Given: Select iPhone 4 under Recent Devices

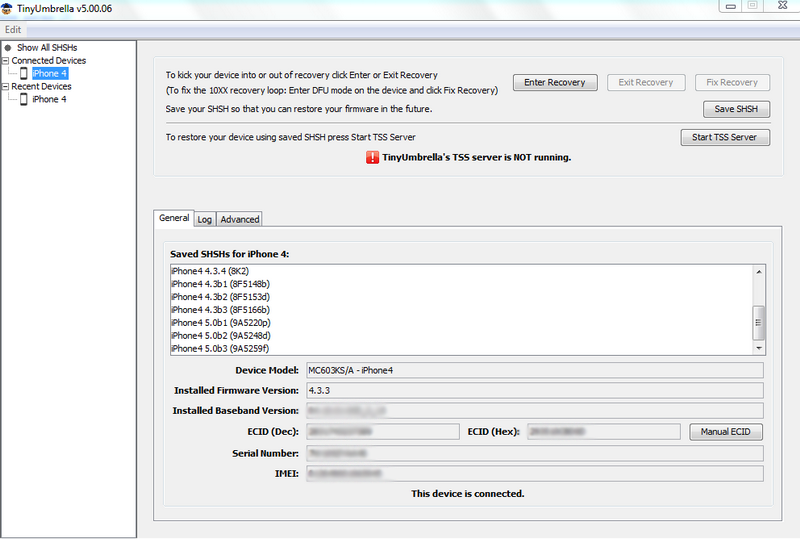Looking at the screenshot, I should (x=49, y=100).
